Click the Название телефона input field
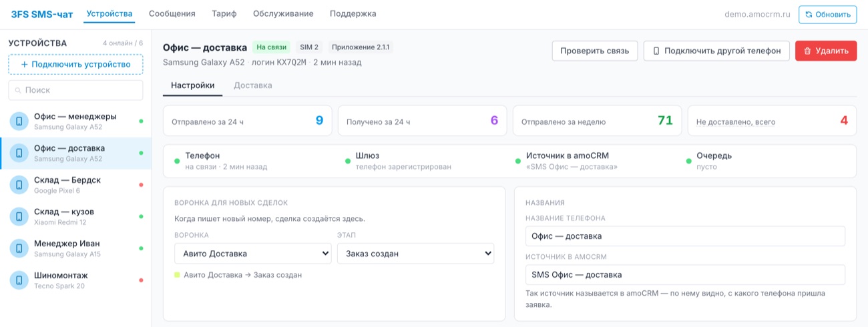 pyautogui.click(x=685, y=236)
